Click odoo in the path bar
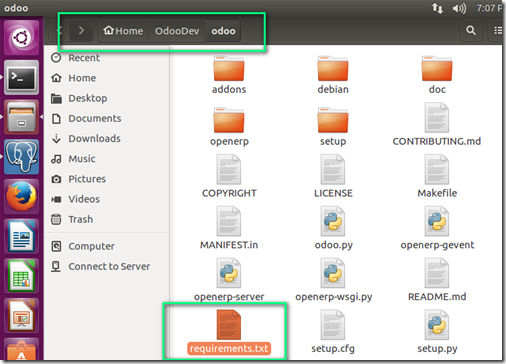The height and width of the screenshot is (364, 506). (223, 31)
